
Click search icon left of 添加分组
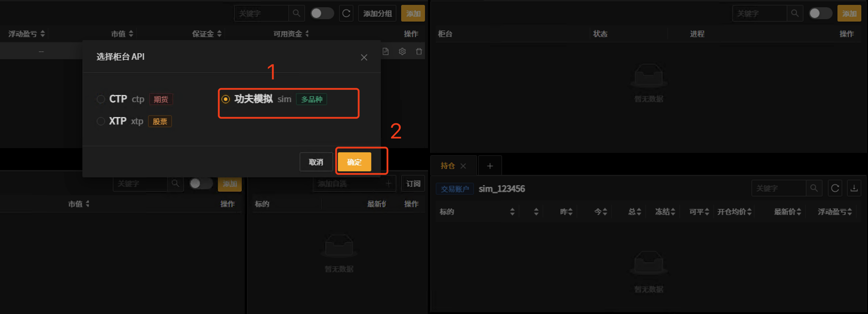tap(296, 13)
